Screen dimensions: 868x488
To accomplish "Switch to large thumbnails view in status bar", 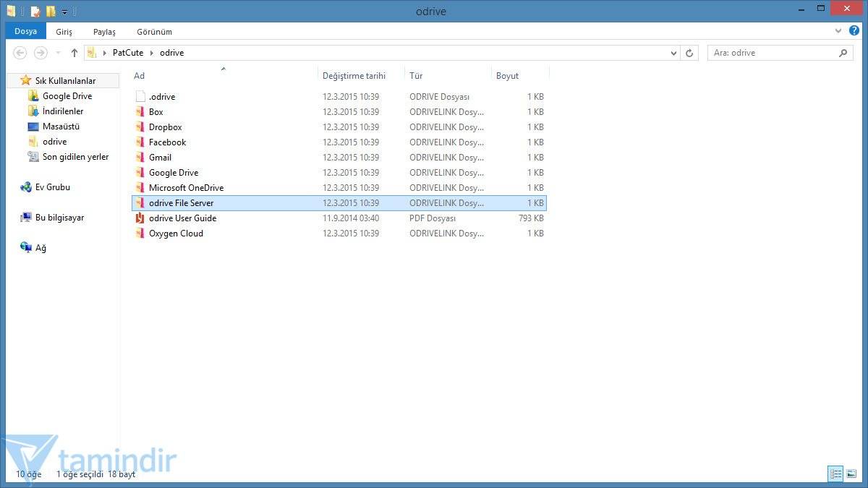I will pos(851,474).
